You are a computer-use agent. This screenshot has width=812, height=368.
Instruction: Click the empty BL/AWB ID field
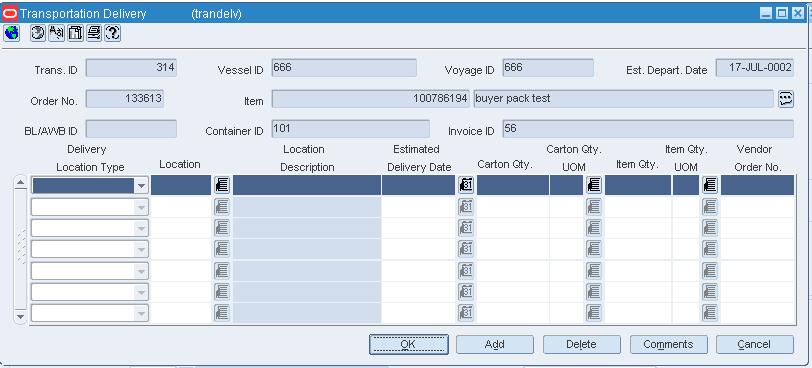[x=131, y=129]
